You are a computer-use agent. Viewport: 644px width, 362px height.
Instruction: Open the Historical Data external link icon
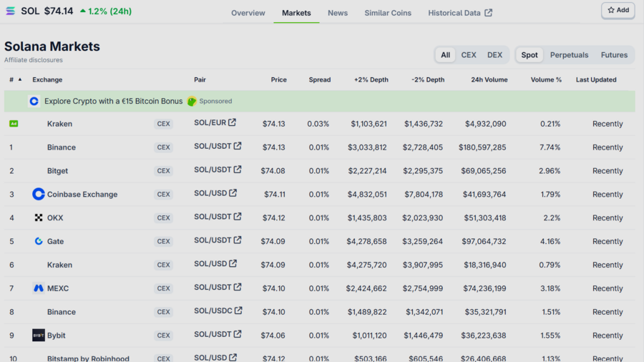[488, 13]
